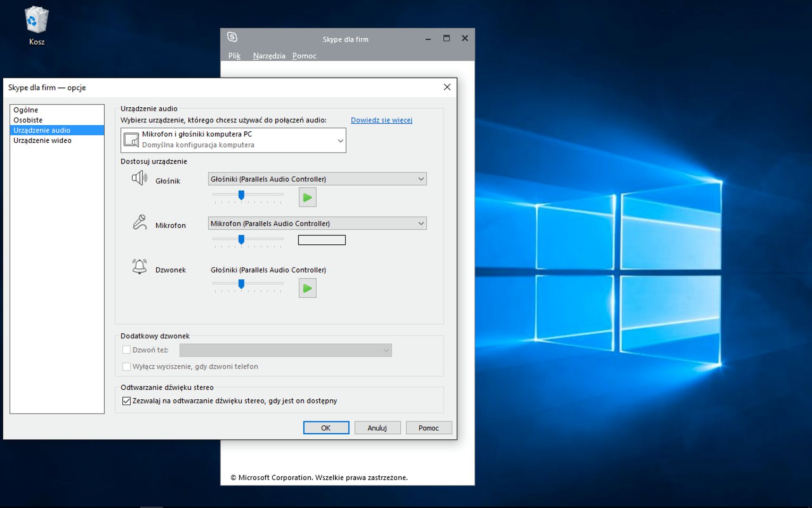Click the speaker icon next to Głośnik
This screenshot has height=508, width=812.
pyautogui.click(x=139, y=178)
